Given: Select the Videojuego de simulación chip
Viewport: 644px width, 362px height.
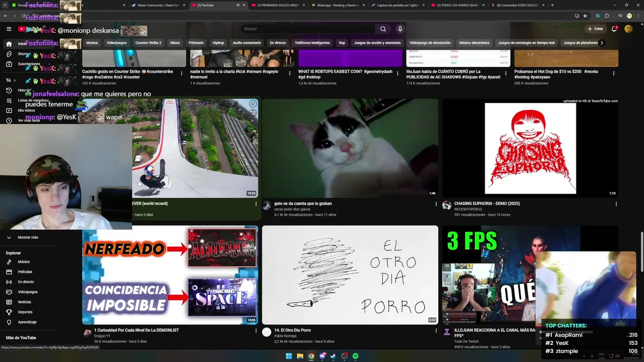Looking at the screenshot, I should click(x=430, y=43).
